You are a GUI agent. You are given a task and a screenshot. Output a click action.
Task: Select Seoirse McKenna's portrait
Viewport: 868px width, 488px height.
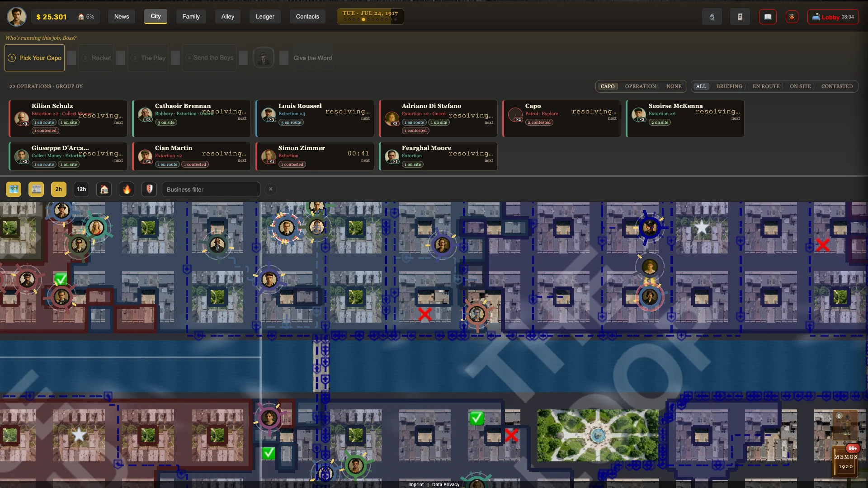[639, 114]
